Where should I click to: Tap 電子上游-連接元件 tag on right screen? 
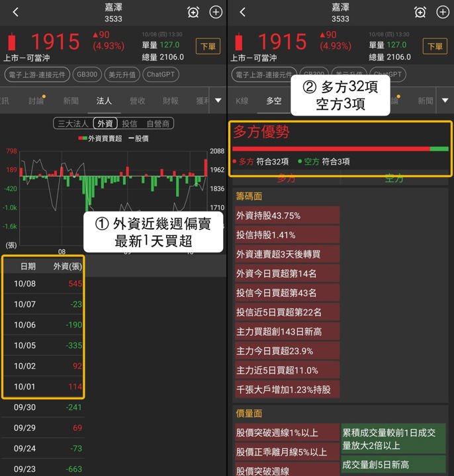pyautogui.click(x=263, y=75)
